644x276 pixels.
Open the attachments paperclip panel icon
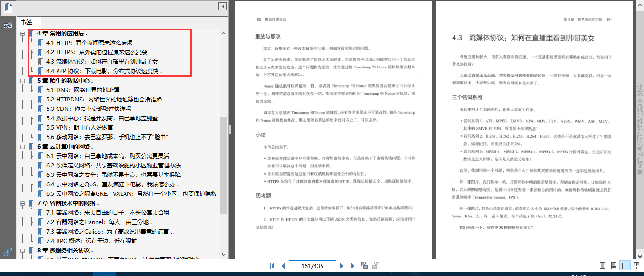point(8,251)
